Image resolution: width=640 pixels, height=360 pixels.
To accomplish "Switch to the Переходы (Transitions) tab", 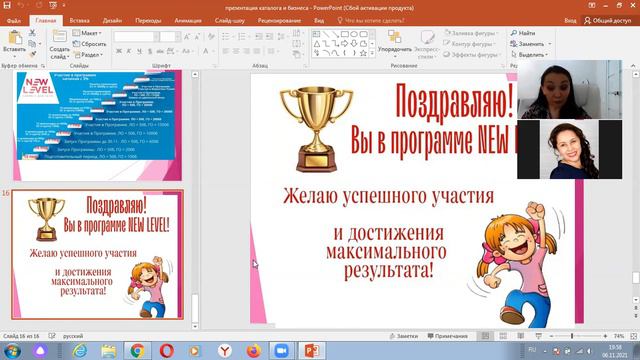I will tap(148, 20).
